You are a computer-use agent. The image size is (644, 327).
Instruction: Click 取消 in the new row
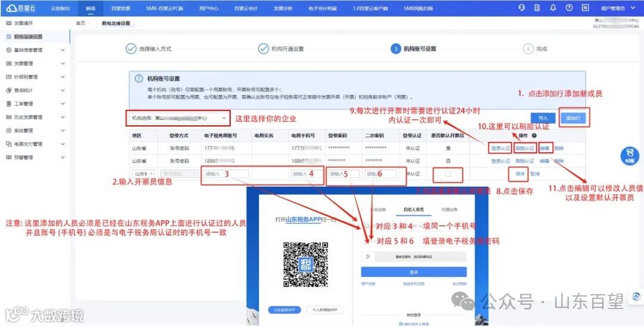(x=535, y=174)
